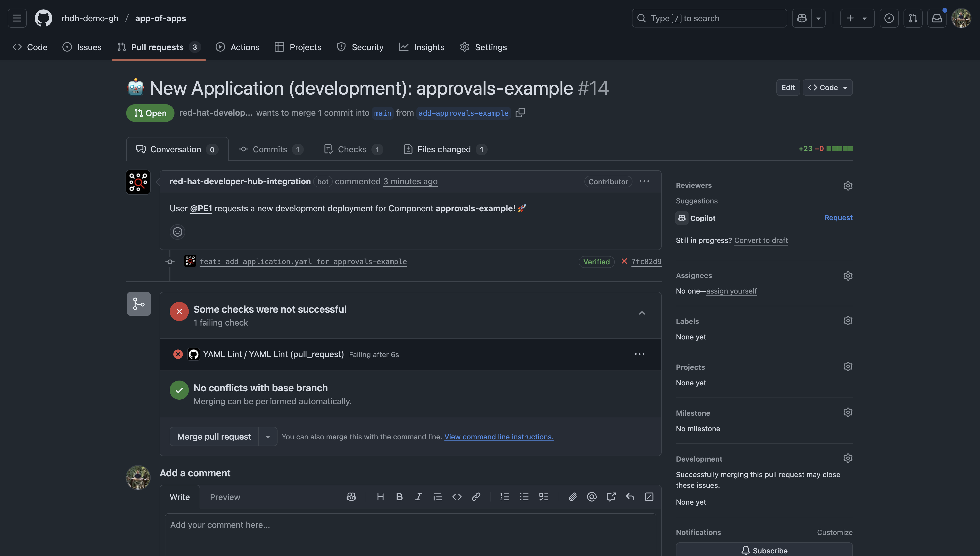
Task: Click the Merge pull request button
Action: 214,437
